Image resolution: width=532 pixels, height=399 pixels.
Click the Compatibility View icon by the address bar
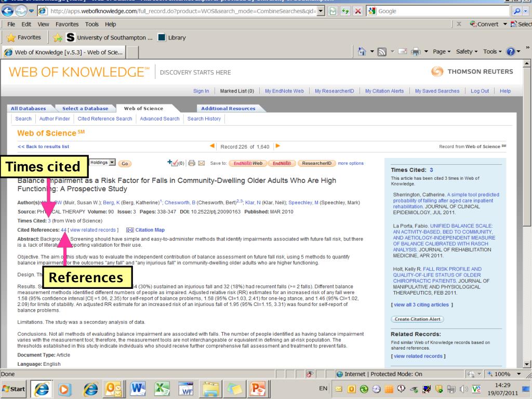pyautogui.click(x=333, y=11)
